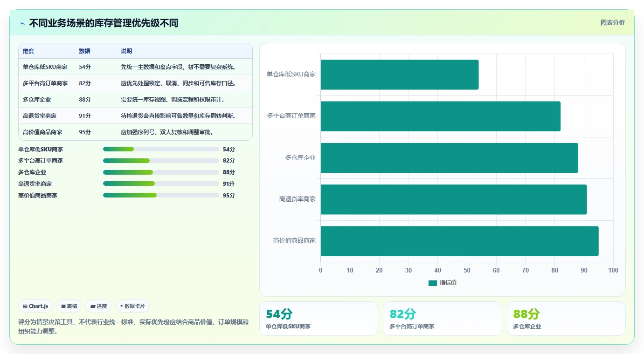Click the 高退货率商家 cell in the table
Screen dimensions: 644x354
tap(40, 116)
